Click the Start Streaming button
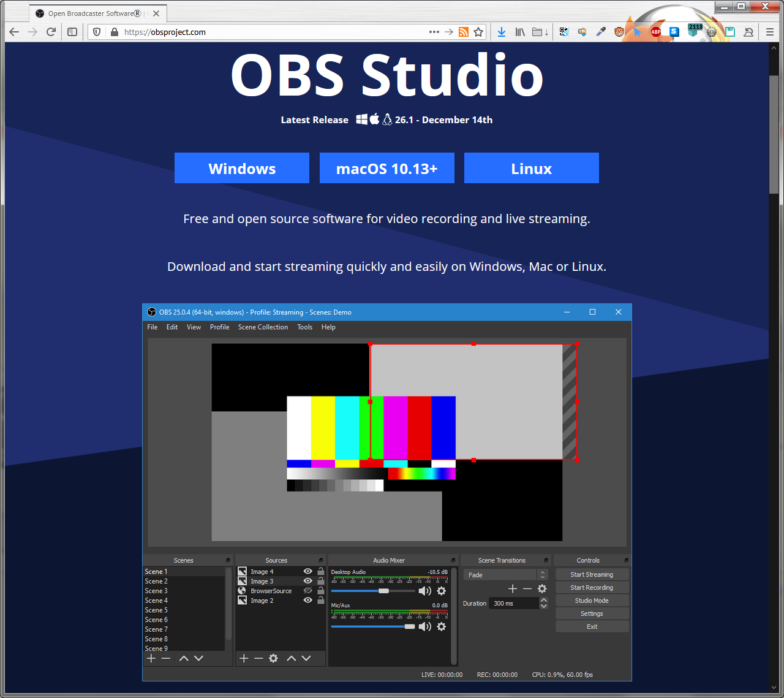 click(x=592, y=574)
